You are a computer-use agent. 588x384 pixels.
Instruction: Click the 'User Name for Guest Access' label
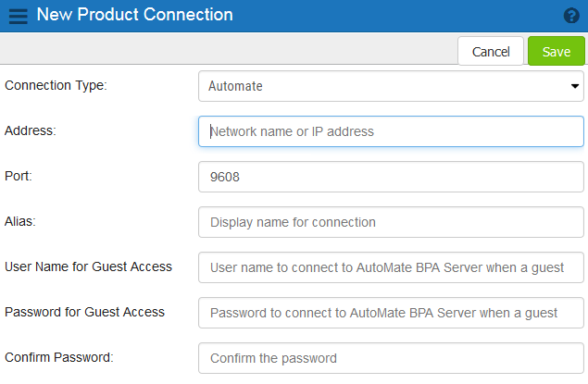pyautogui.click(x=89, y=266)
